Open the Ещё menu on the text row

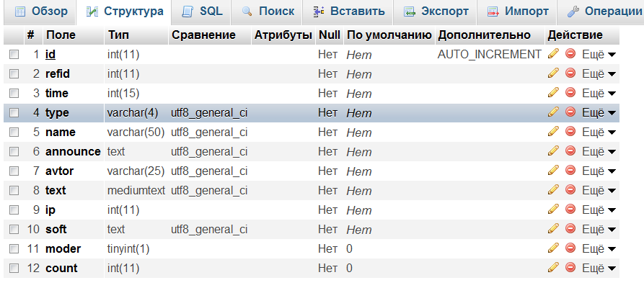click(x=599, y=190)
